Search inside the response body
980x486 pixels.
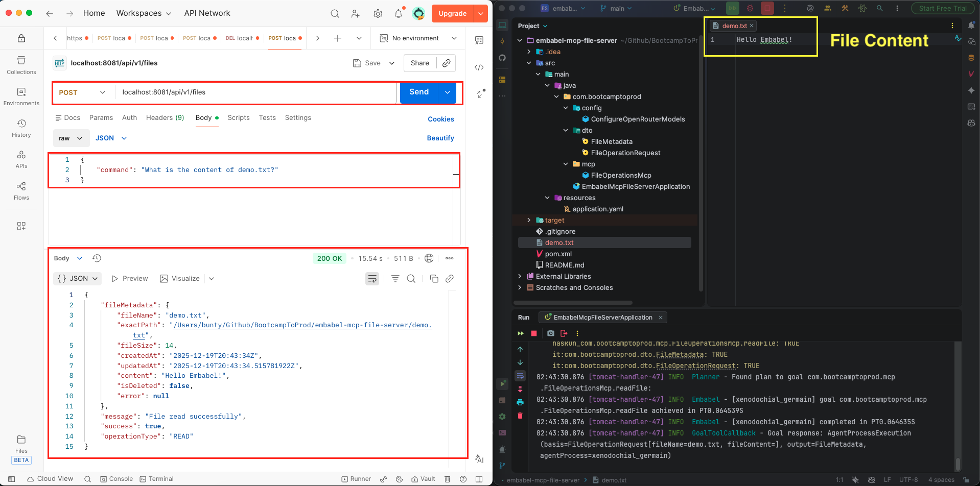(411, 279)
